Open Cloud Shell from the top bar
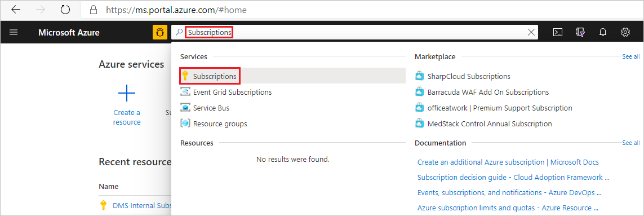Viewport: 644px width, 216px height. click(557, 33)
